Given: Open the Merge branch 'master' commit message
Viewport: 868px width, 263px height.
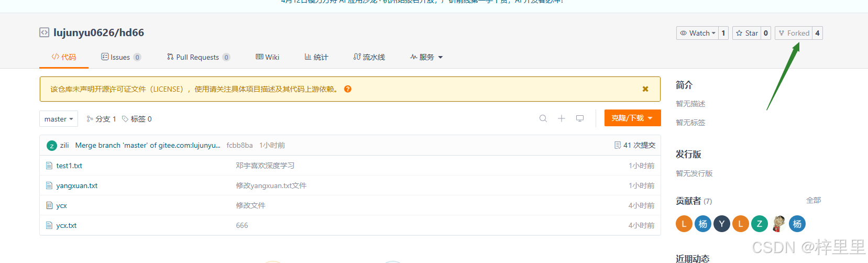Looking at the screenshot, I should pos(148,145).
